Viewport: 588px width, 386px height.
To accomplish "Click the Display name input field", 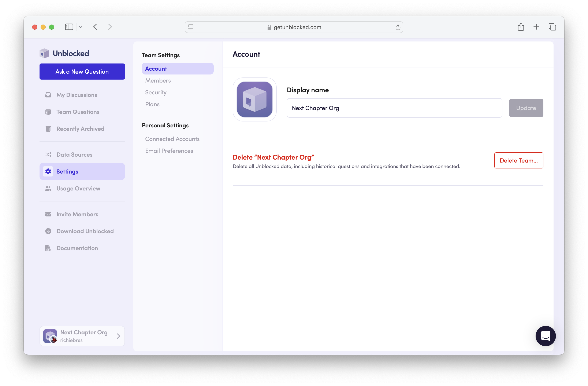I will [x=395, y=108].
